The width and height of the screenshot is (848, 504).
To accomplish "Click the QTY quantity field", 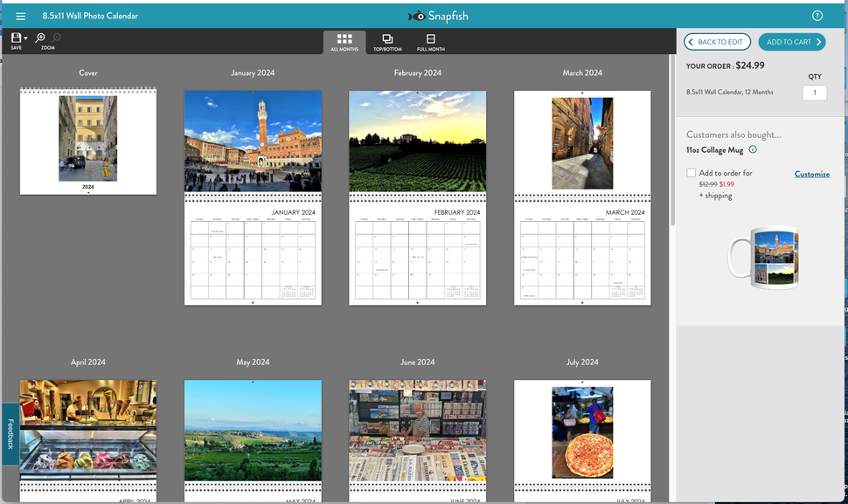I will click(815, 92).
